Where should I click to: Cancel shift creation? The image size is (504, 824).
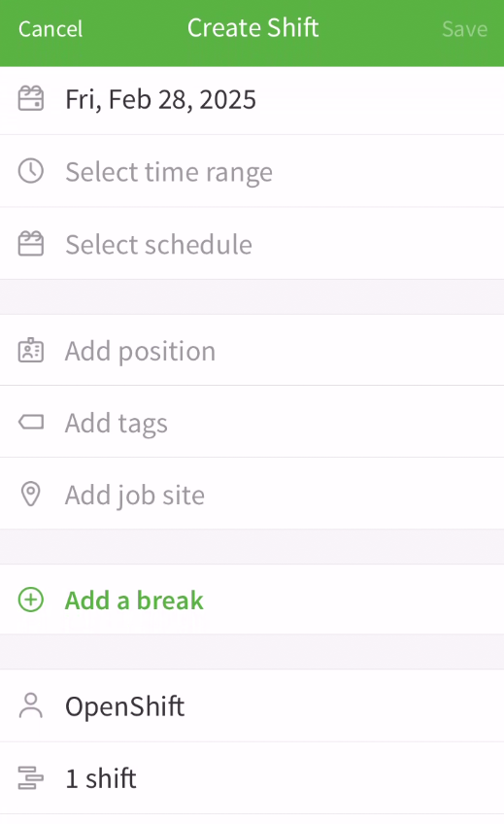tap(50, 29)
